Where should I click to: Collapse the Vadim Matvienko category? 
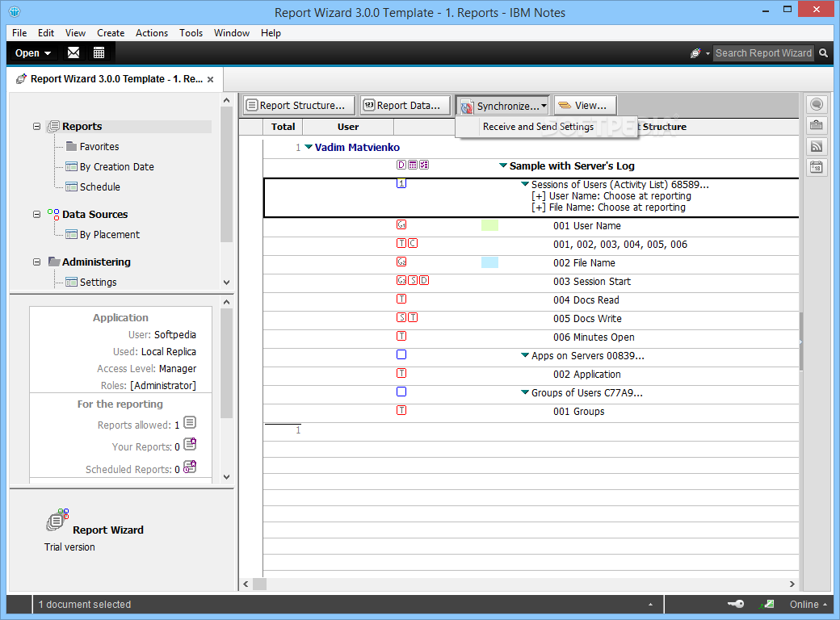point(309,147)
